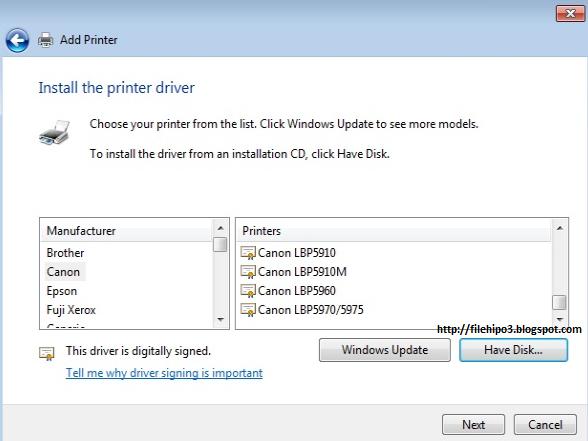The width and height of the screenshot is (588, 441).
Task: Click the Manufacturer column header
Action: [126, 231]
